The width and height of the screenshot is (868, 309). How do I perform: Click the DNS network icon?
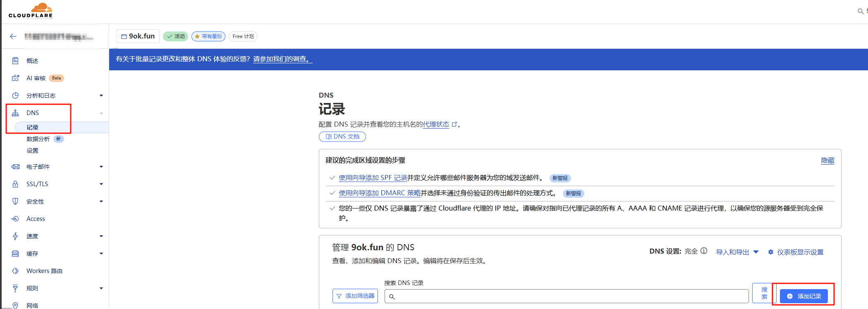tap(15, 113)
